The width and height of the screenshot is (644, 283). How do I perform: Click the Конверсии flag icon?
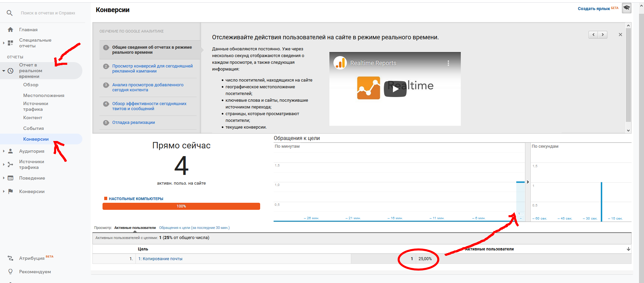(10, 191)
